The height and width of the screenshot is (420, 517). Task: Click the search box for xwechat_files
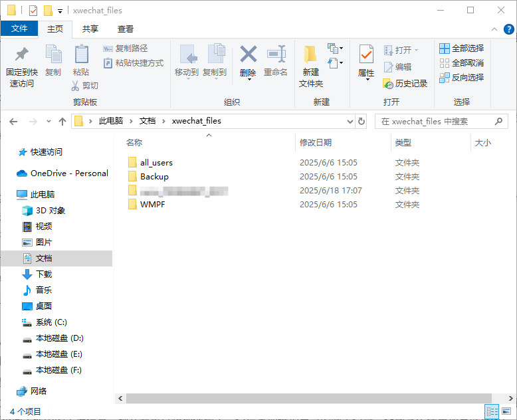coord(441,122)
